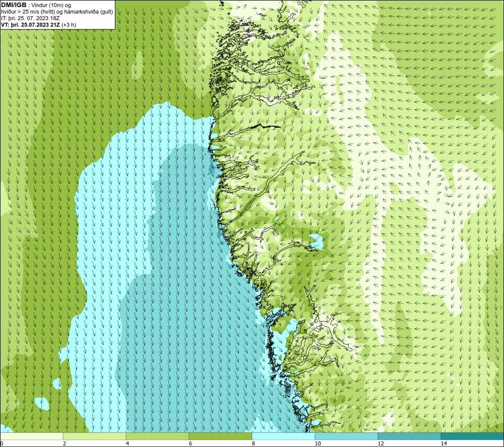504x447 pixels.
Task: Click the legend swatch between 8 and 10
Action: pyautogui.click(x=283, y=436)
